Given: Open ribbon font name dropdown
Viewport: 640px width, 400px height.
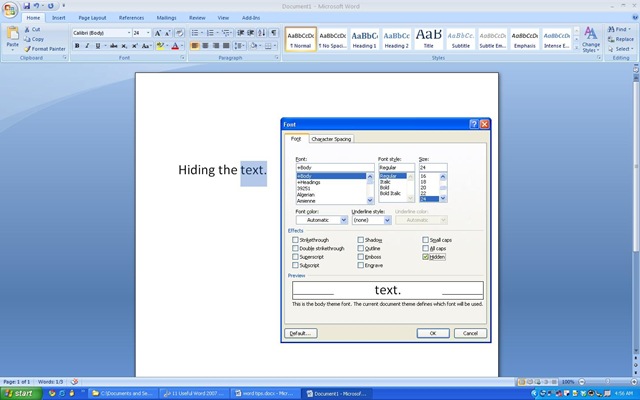Looking at the screenshot, I should tap(129, 33).
